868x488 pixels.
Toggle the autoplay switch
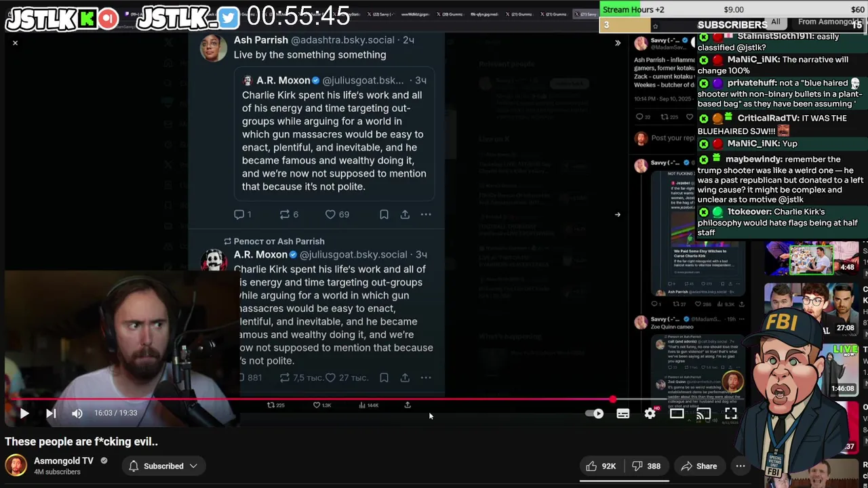[595, 413]
